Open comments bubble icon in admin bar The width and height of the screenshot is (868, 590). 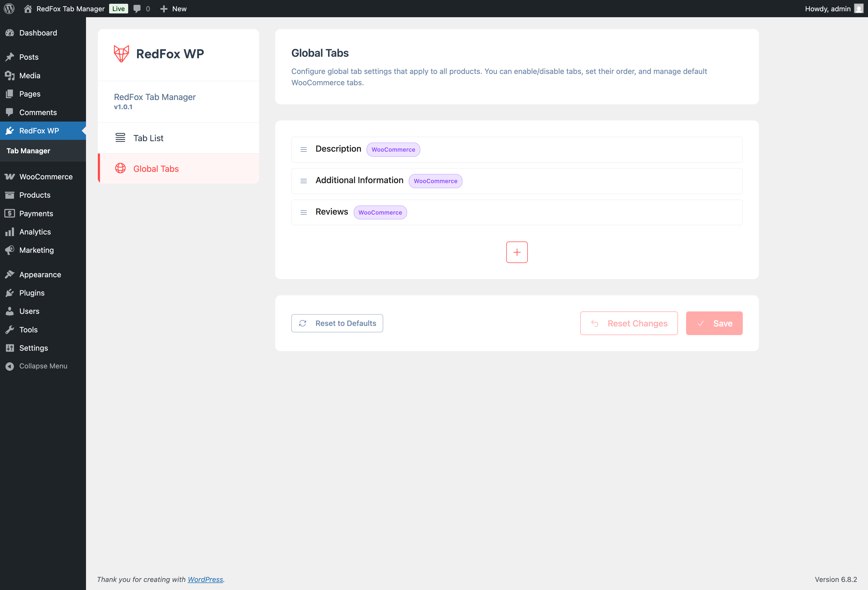(x=137, y=9)
